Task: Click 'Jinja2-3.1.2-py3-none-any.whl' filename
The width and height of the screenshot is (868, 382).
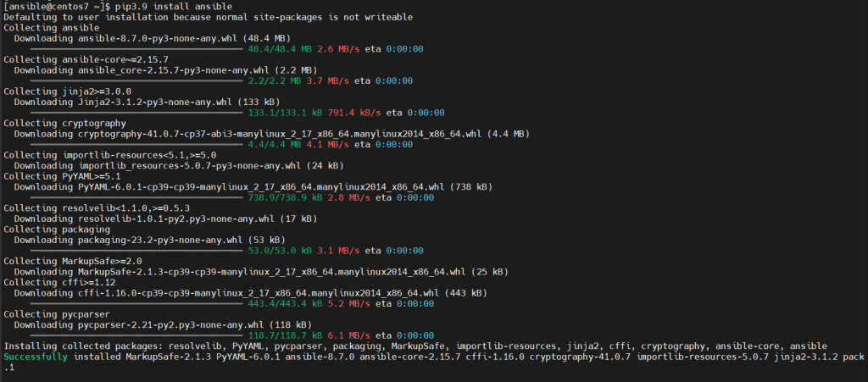Action: [155, 102]
